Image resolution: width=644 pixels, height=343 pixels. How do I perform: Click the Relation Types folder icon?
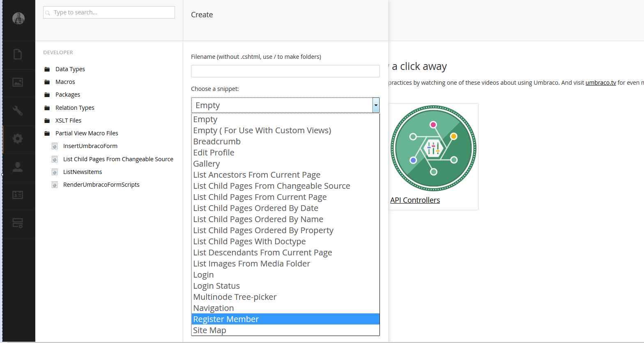[x=47, y=108]
